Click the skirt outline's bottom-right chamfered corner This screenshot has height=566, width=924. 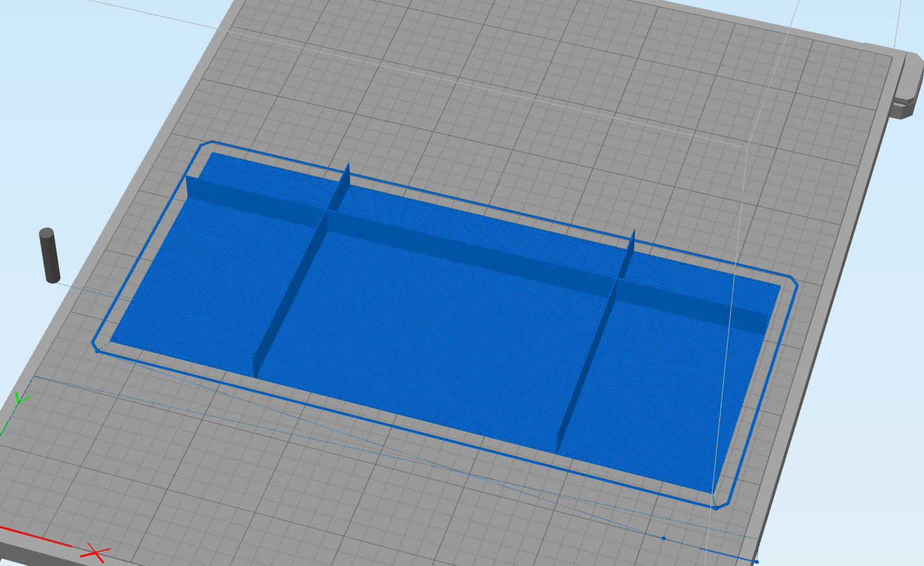click(721, 503)
